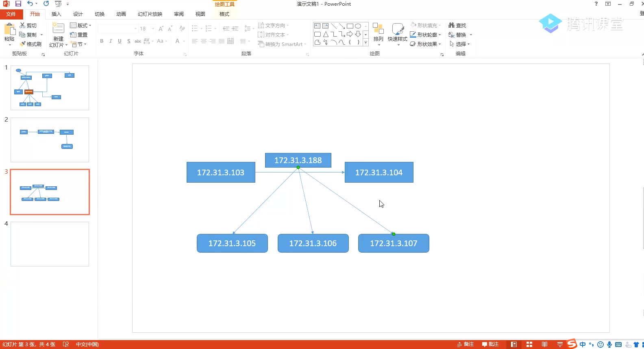Open Quick Styles (快速样式) dropdown

397,34
